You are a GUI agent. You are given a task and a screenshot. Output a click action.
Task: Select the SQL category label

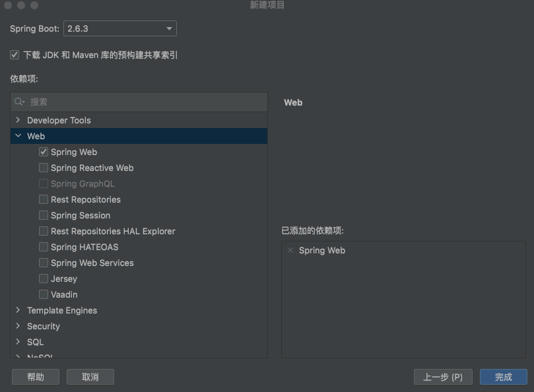35,342
